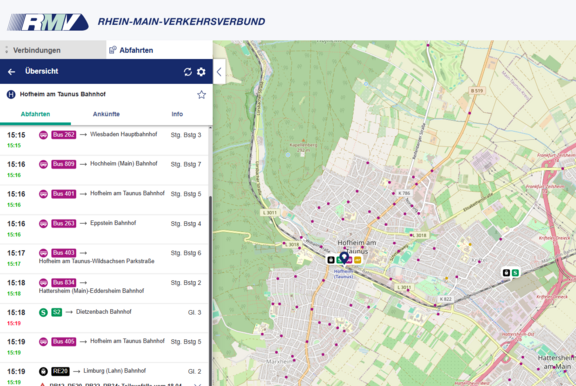Click the RMV logo

pos(48,22)
